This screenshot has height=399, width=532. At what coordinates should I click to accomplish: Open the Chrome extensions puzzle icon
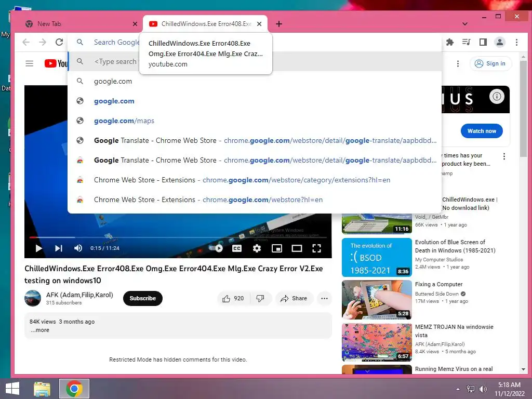(450, 42)
